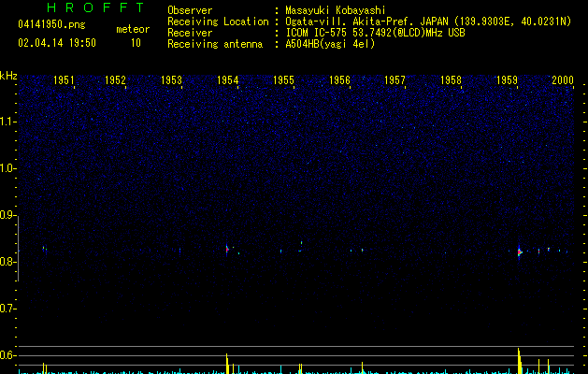The image size is (588, 374).
Task: Click the 1953 time axis marker
Action: 171,80
